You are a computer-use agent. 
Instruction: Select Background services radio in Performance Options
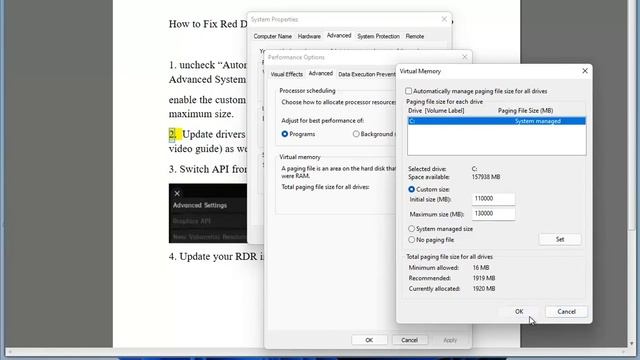coord(356,134)
